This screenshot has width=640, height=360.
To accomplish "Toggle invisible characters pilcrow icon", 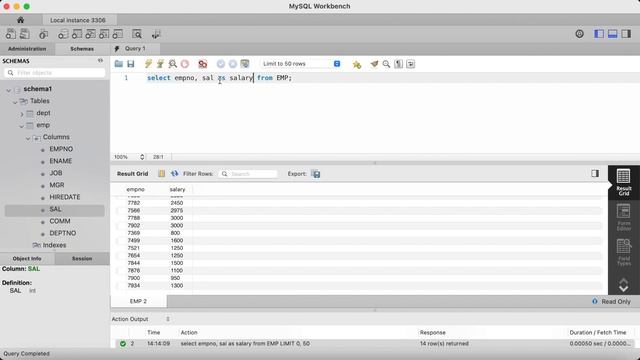I will (x=398, y=64).
